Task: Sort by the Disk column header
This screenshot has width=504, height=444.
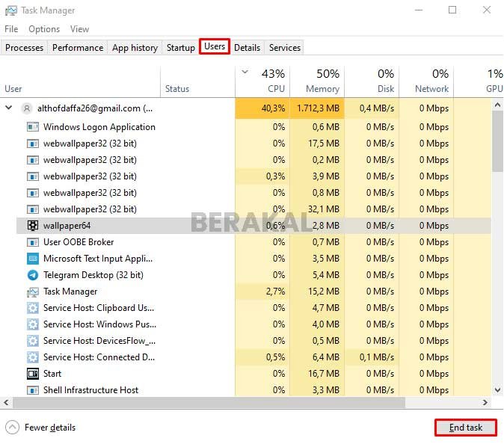Action: [372, 81]
